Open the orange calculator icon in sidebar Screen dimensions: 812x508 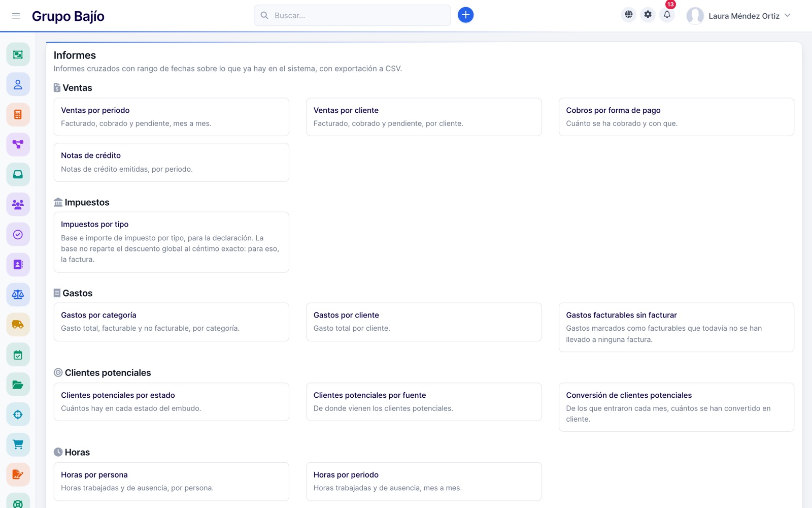click(x=18, y=114)
